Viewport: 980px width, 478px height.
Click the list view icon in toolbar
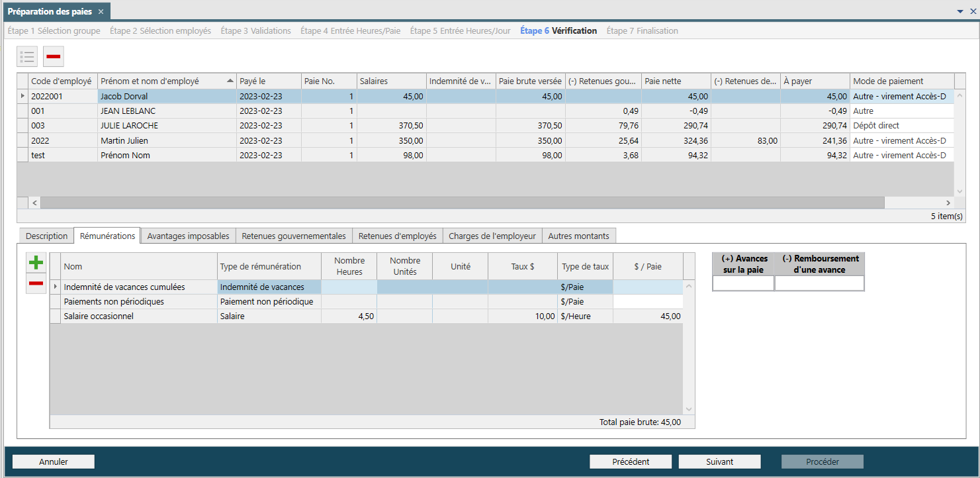click(x=27, y=57)
